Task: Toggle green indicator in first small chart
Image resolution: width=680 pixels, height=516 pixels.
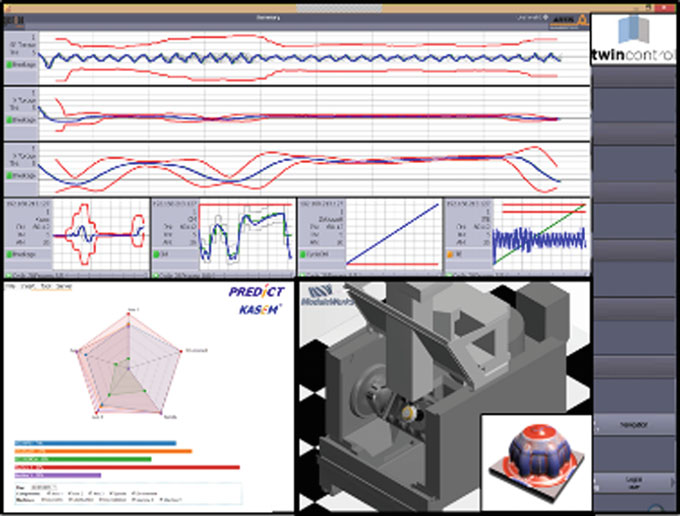Action: click(9, 254)
